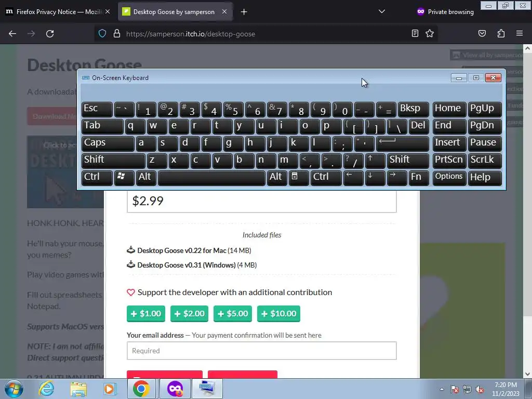Toggle the right Alt key
The width and height of the screenshot is (532, 399).
tap(276, 177)
